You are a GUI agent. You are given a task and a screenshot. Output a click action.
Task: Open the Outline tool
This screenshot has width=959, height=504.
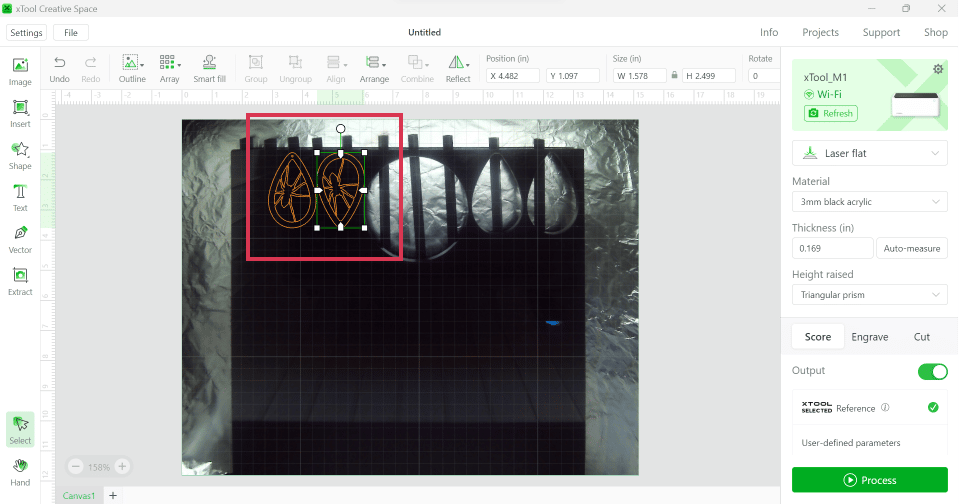pyautogui.click(x=132, y=69)
